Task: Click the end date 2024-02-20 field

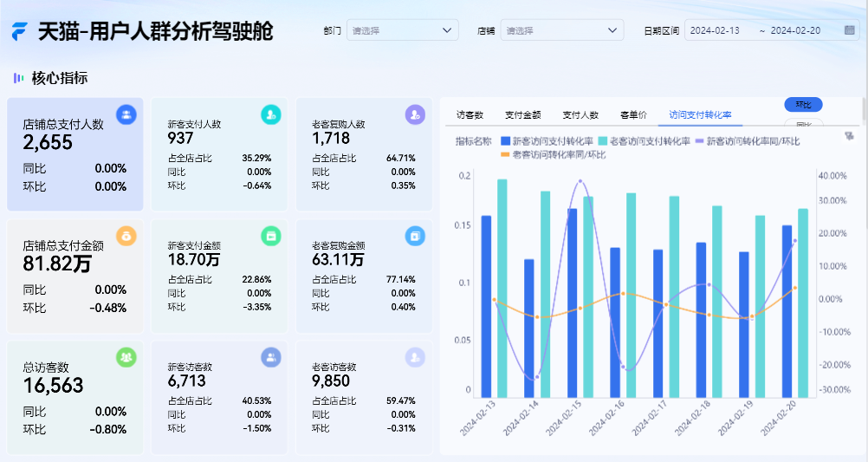Action: [795, 30]
